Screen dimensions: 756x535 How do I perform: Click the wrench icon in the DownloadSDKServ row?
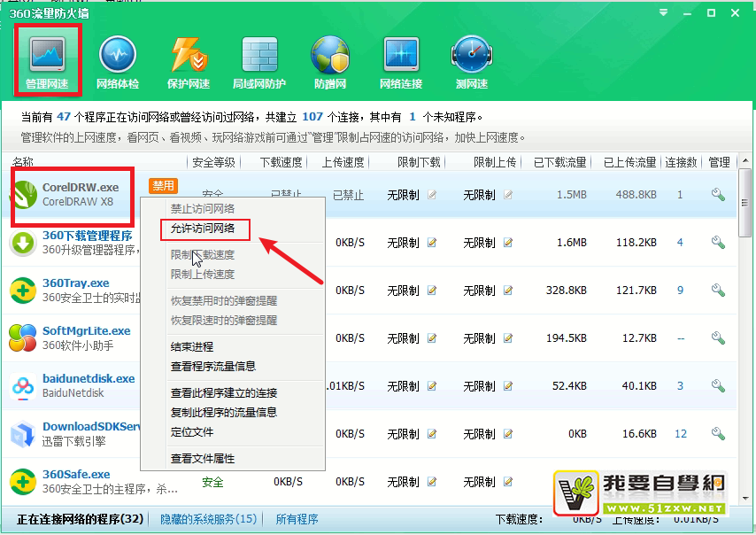click(x=719, y=433)
